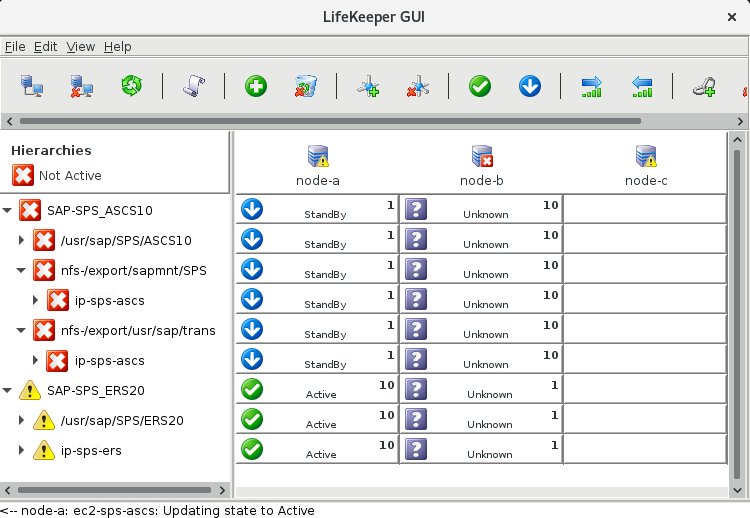This screenshot has width=750, height=518.
Task: Click the Unextend Resource Hierarchy left-arrow icon
Action: pos(641,87)
